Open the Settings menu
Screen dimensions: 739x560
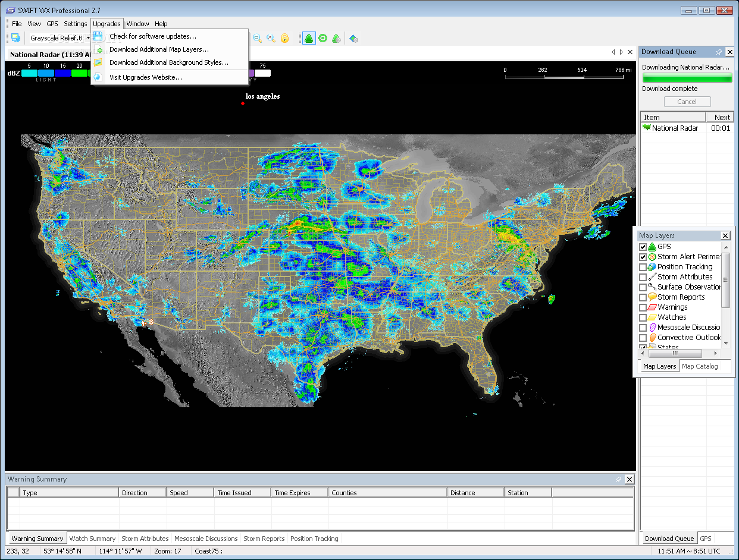tap(76, 24)
